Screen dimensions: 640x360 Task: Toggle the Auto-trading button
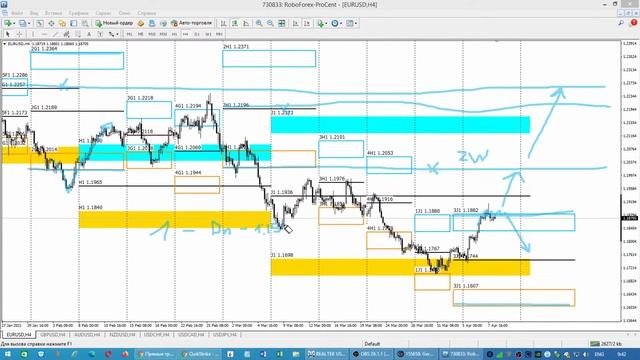tap(191, 23)
